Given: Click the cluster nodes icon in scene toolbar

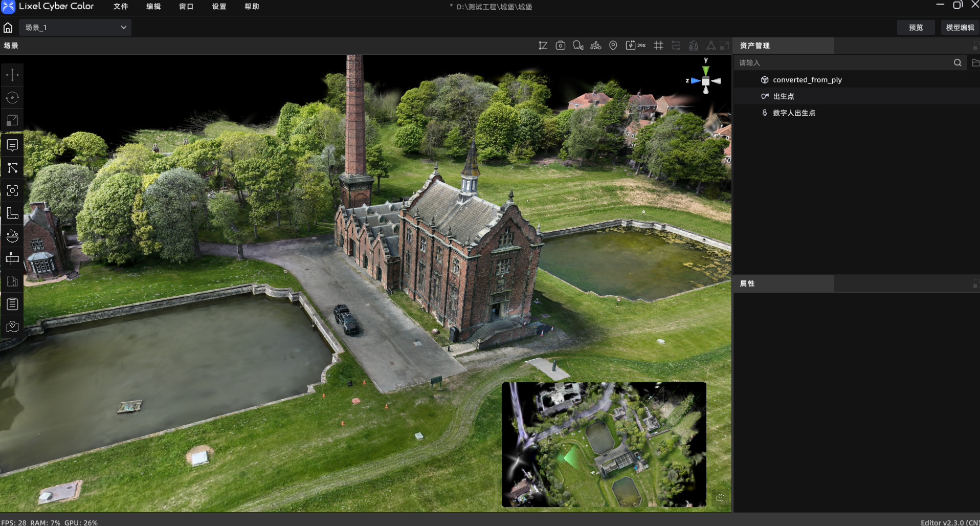Looking at the screenshot, I should (596, 46).
